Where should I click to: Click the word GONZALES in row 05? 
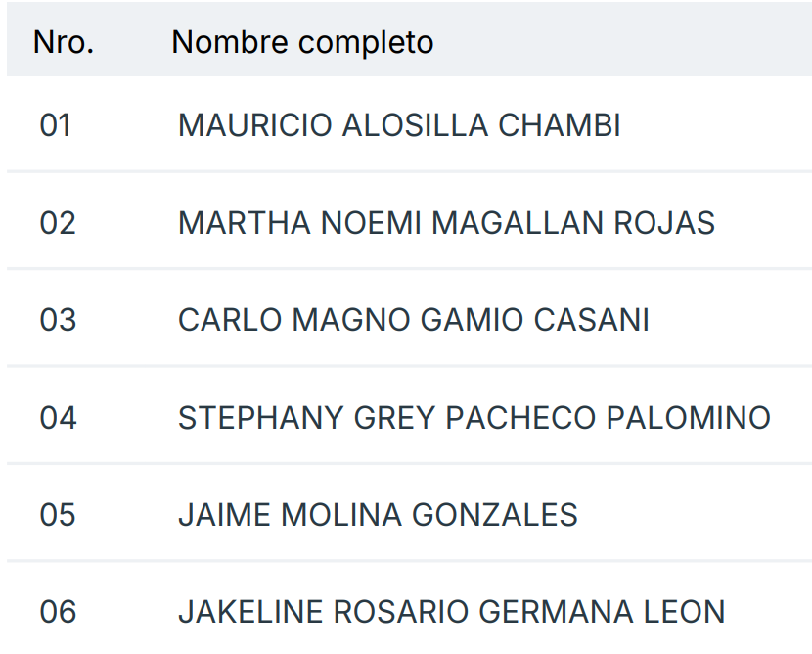(495, 515)
